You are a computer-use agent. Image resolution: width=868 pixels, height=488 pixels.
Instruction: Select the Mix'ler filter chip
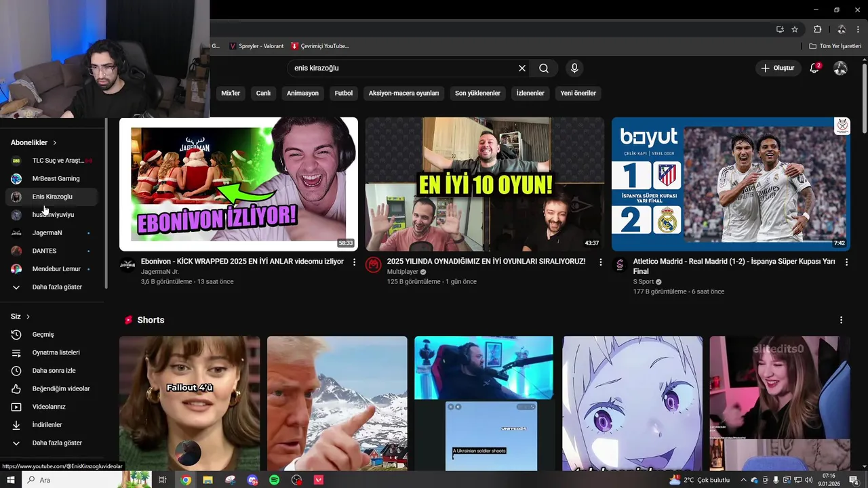click(x=231, y=93)
